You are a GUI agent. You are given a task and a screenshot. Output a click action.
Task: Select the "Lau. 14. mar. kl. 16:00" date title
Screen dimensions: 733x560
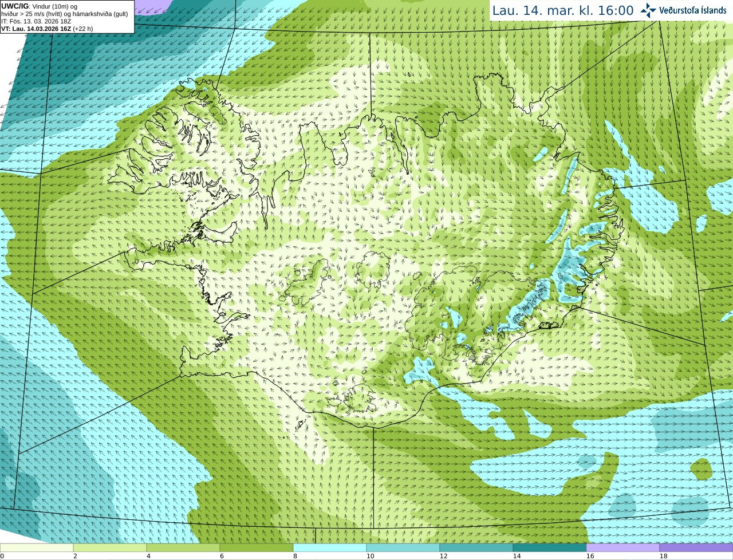[563, 10]
